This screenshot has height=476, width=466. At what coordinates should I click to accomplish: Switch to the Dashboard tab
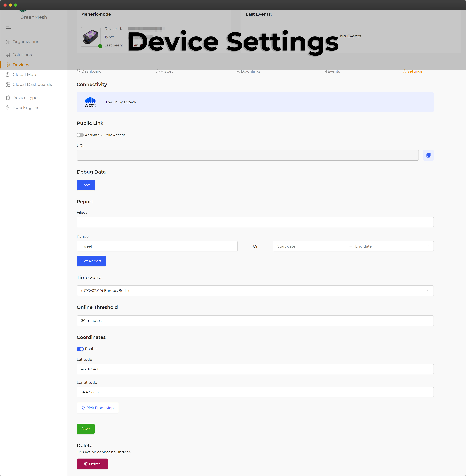pos(89,71)
